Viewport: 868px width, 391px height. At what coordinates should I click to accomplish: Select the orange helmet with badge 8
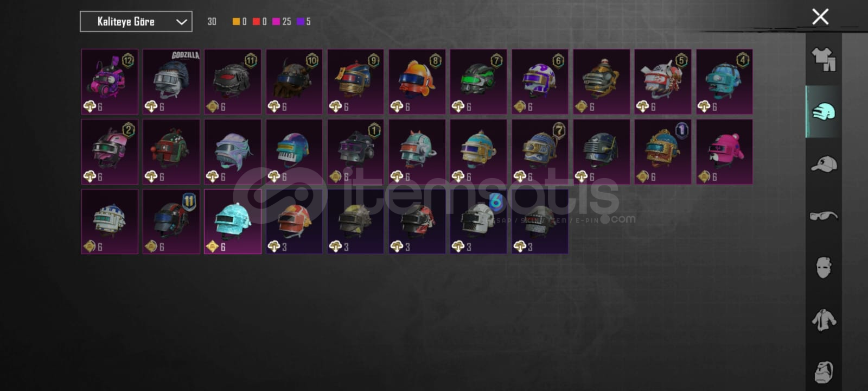point(417,81)
